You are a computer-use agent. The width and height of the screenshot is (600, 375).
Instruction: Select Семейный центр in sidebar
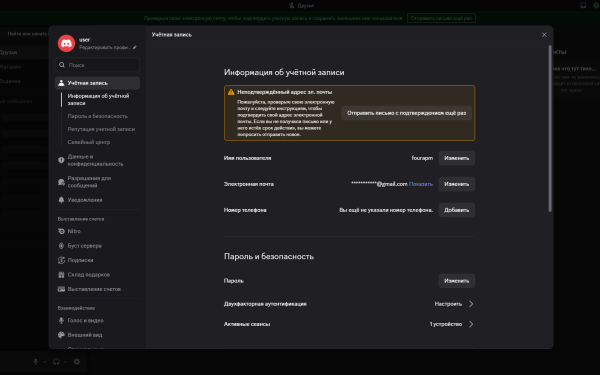[x=89, y=142]
